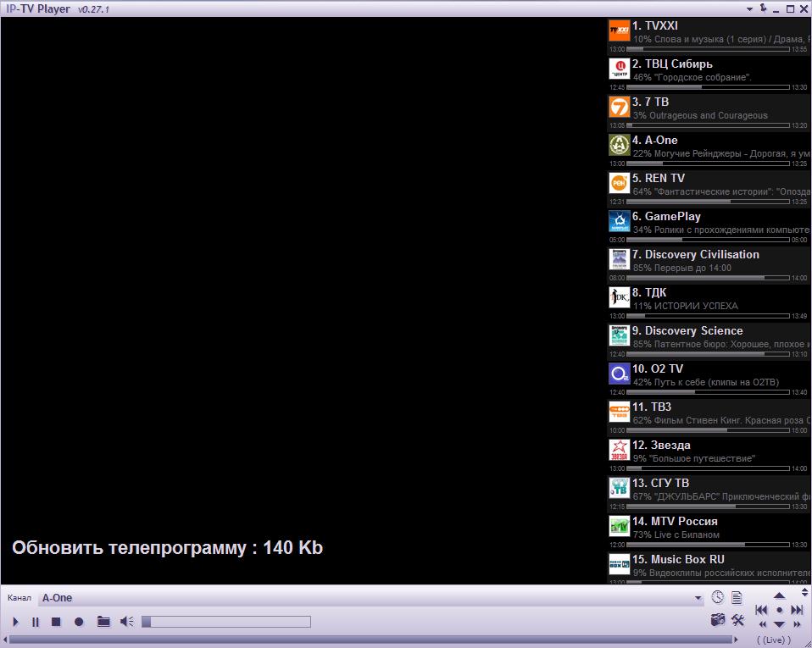Expand the channel A-One dropdown
Image resolution: width=812 pixels, height=648 pixels.
point(698,598)
